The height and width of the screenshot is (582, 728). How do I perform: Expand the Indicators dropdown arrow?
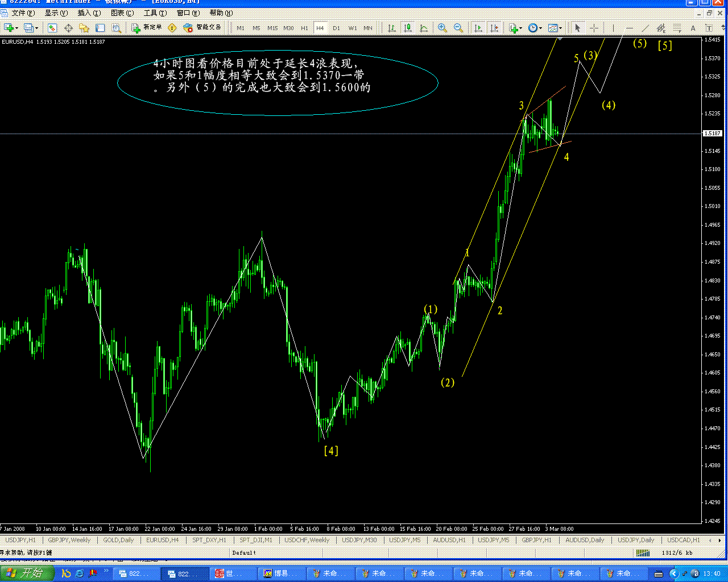pyautogui.click(x=520, y=28)
